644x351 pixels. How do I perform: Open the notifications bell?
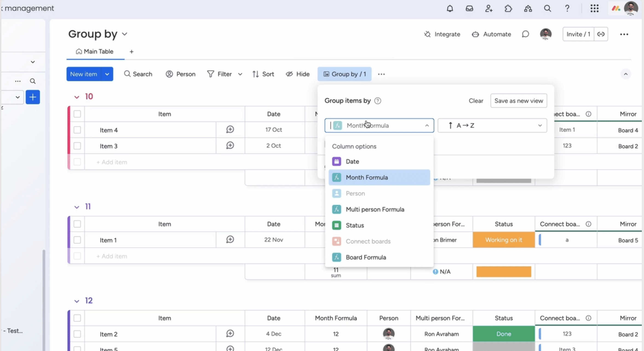click(x=450, y=8)
